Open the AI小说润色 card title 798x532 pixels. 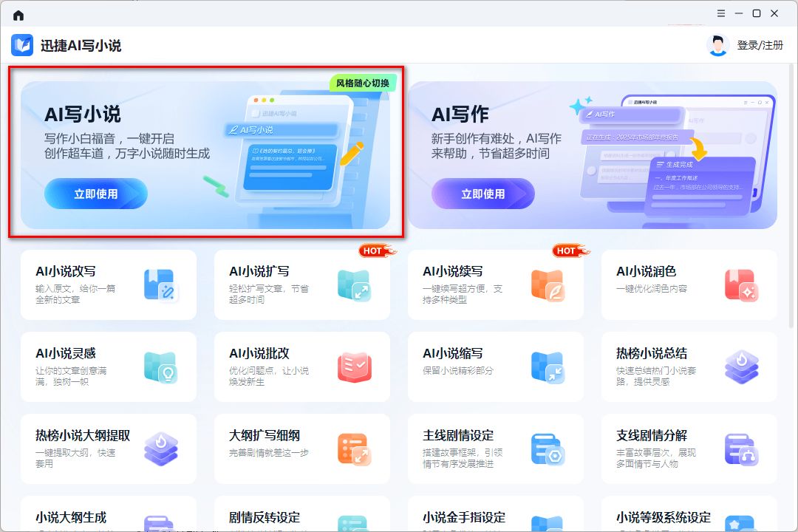pyautogui.click(x=647, y=271)
